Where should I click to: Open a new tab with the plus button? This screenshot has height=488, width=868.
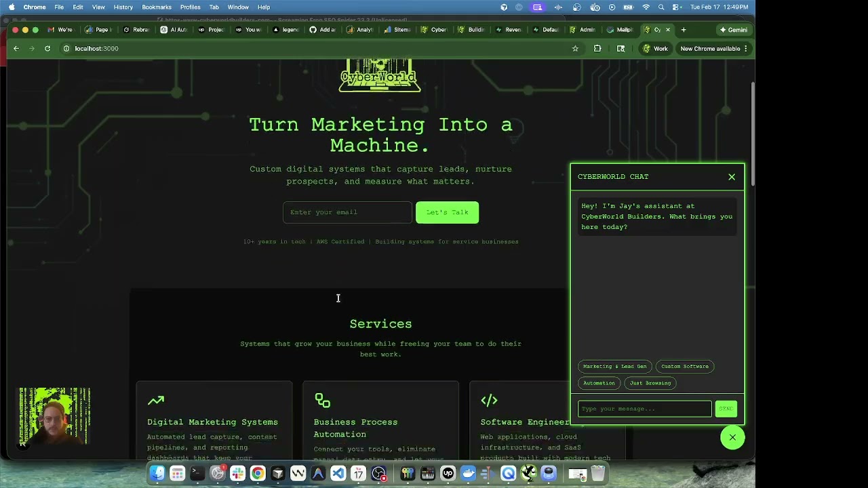click(684, 30)
